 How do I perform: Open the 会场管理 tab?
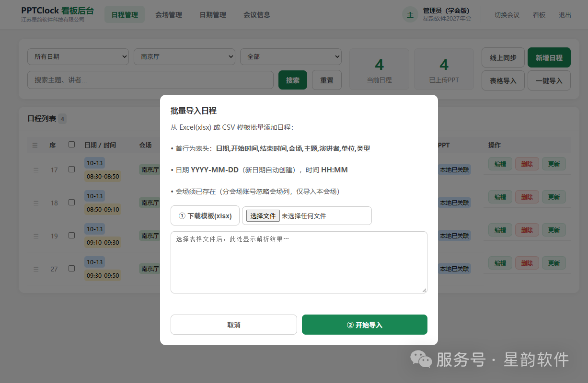pyautogui.click(x=169, y=15)
